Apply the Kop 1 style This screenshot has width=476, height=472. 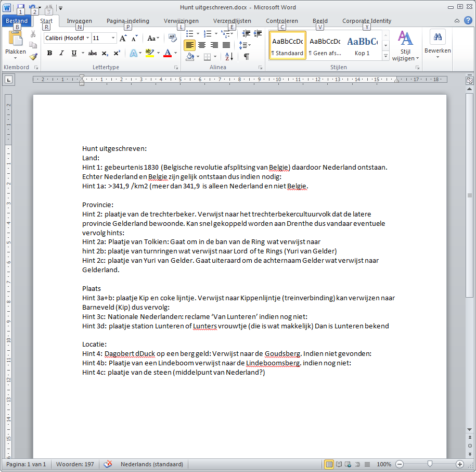[362, 45]
